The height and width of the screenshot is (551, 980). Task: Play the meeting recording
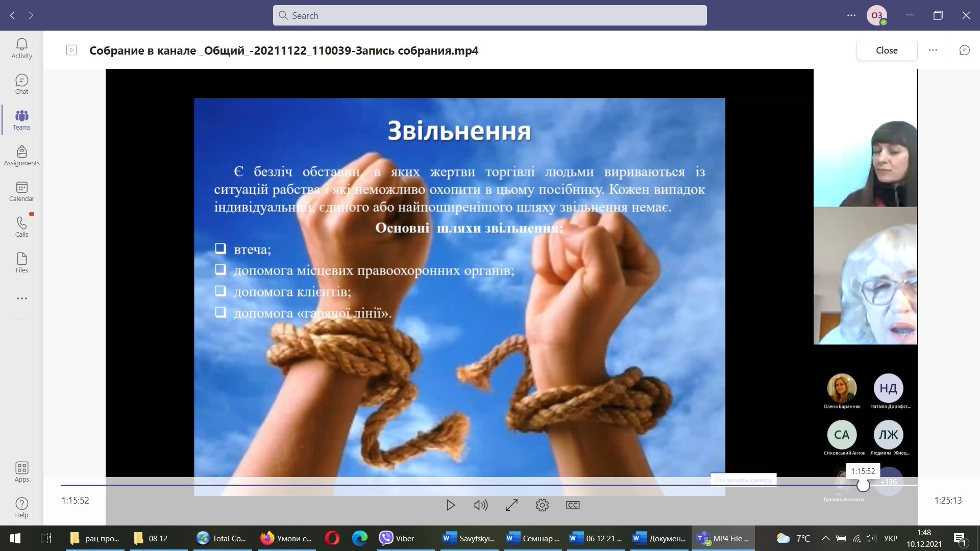[450, 505]
